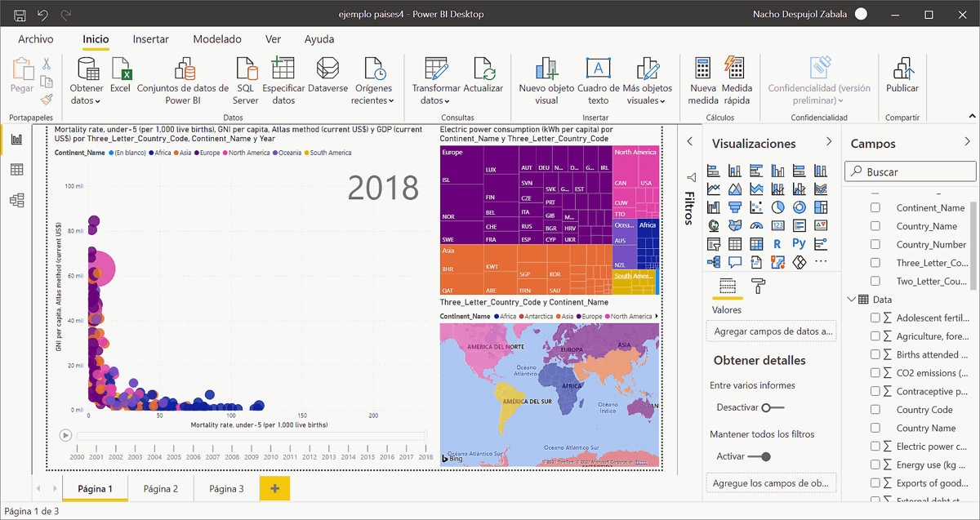Click Especificar datos in the ribbon
The height and width of the screenshot is (520, 980).
pyautogui.click(x=283, y=81)
